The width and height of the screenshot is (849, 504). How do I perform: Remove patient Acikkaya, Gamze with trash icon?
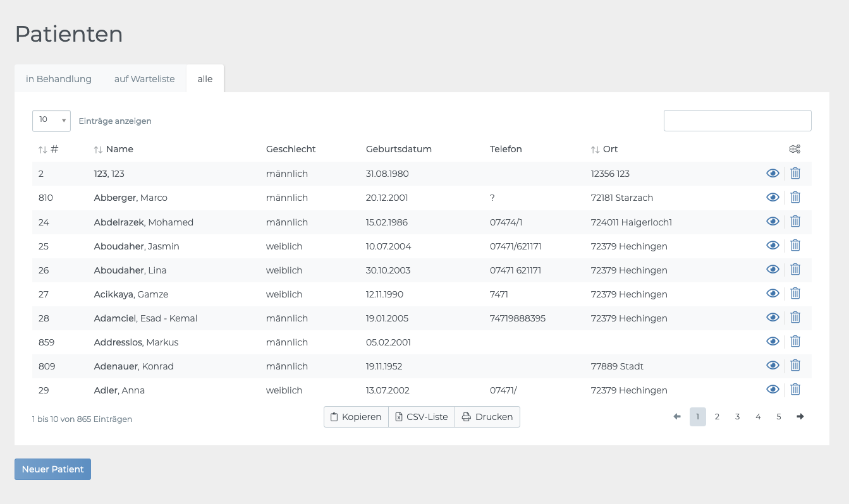[x=795, y=293]
